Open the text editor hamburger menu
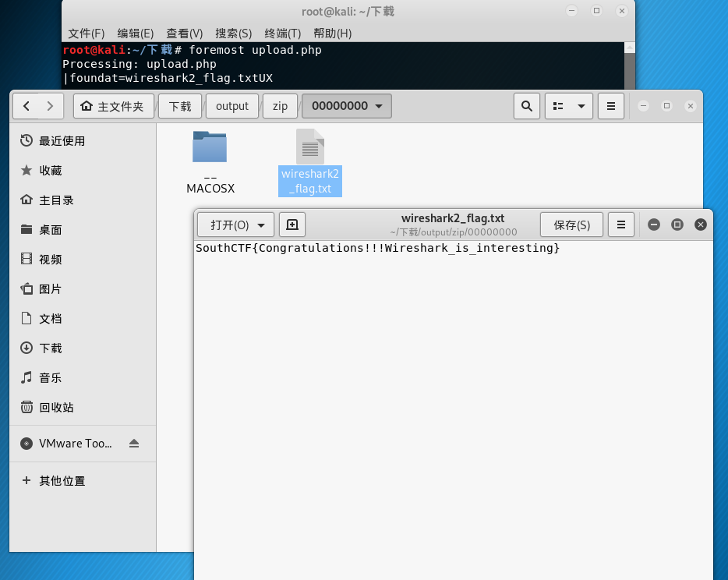The width and height of the screenshot is (728, 580). (621, 225)
